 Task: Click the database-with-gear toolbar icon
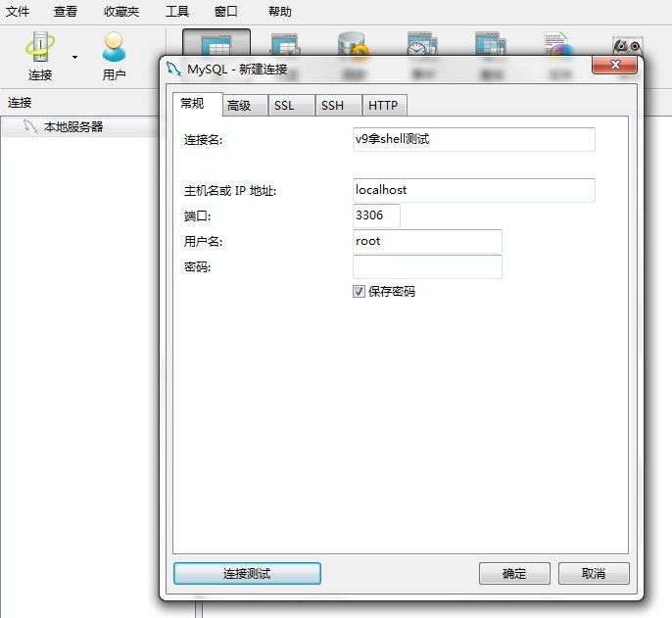(x=353, y=44)
